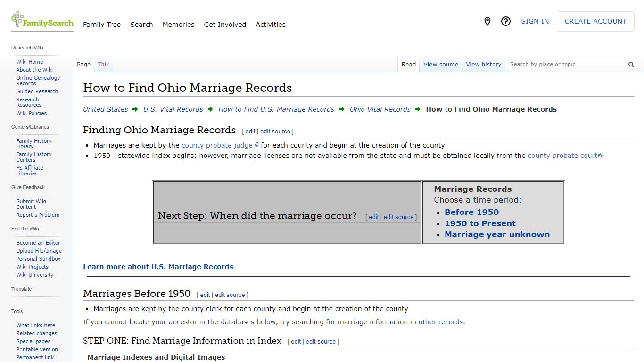Viewport: 644px width, 362px height.
Task: Switch to the Talk tab
Action: 104,65
